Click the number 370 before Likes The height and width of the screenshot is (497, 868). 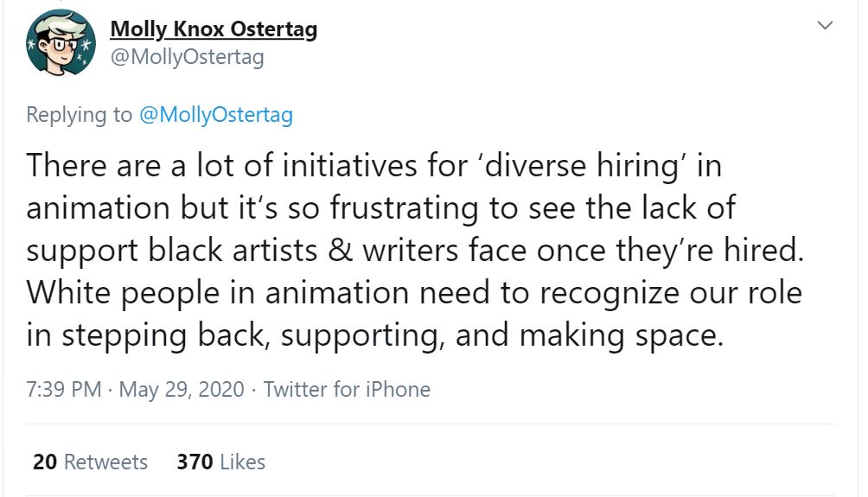[x=195, y=462]
